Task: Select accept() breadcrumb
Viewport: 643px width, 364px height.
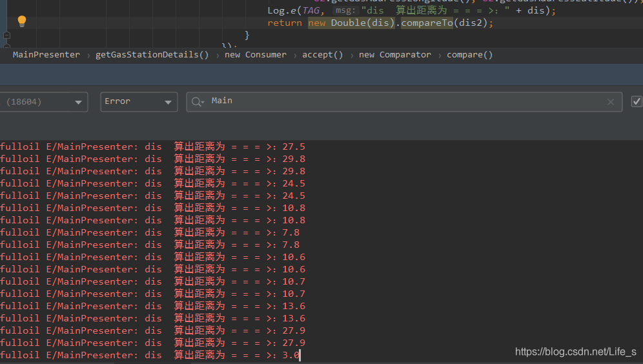Action: coord(322,55)
